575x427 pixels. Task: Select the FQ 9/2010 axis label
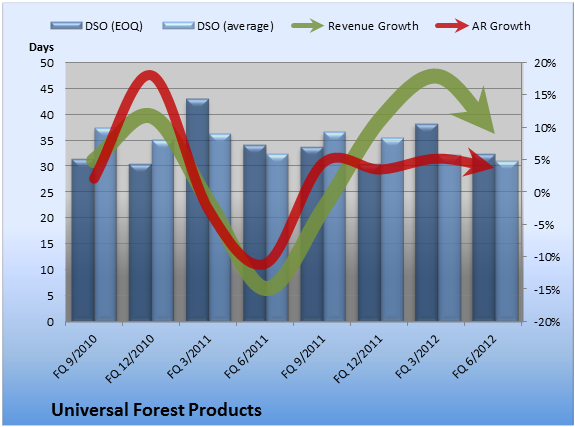pos(75,357)
